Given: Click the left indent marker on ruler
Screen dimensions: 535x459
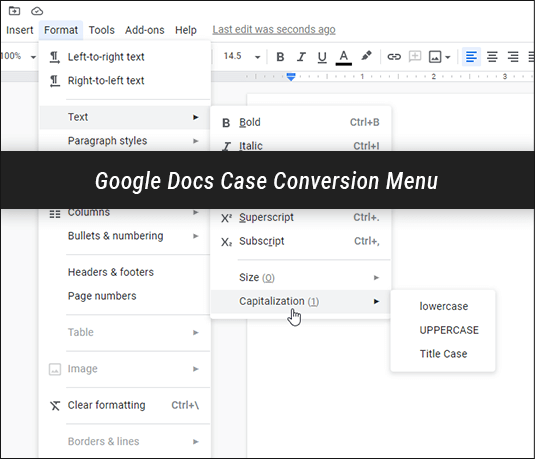Looking at the screenshot, I should 291,77.
